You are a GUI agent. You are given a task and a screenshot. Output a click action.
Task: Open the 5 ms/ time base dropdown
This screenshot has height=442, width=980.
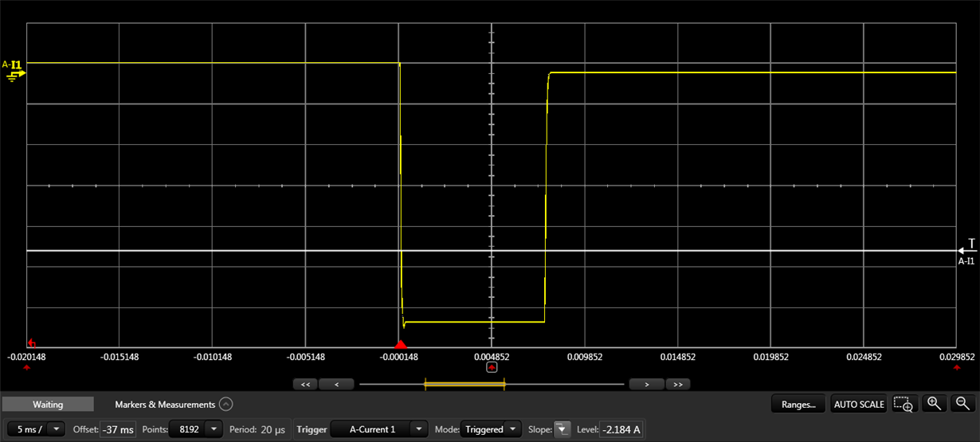[x=37, y=429]
